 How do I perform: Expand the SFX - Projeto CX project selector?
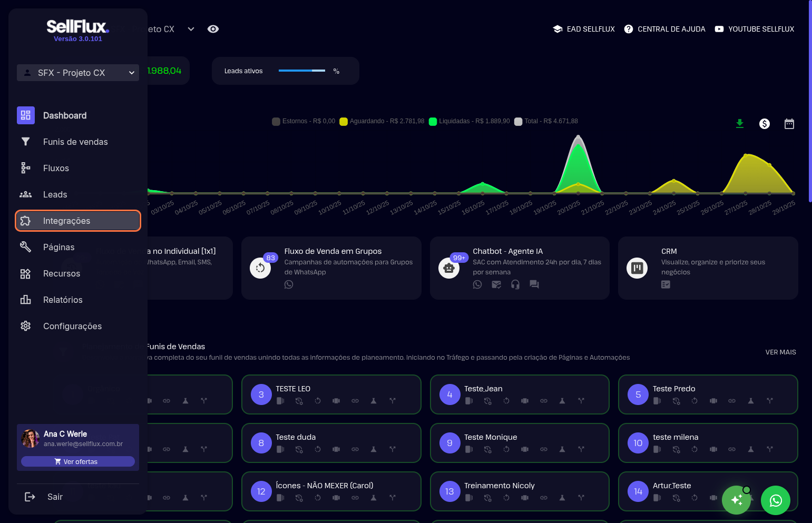78,73
